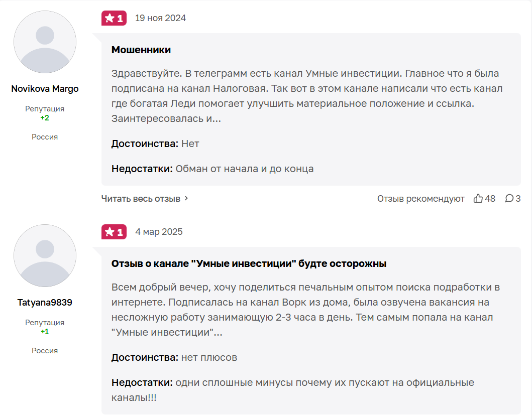
Task: Click 'Россия' under the Novikova Margo profile
Action: click(45, 137)
